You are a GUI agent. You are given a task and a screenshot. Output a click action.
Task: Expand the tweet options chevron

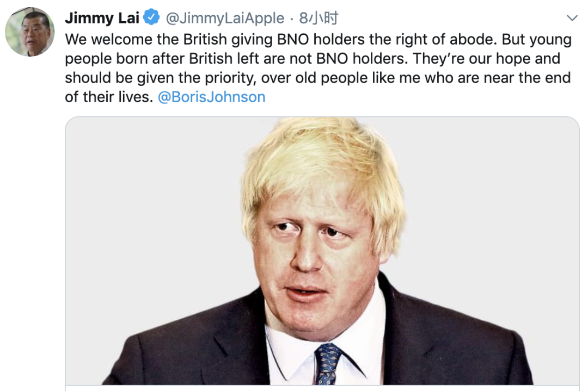(572, 18)
